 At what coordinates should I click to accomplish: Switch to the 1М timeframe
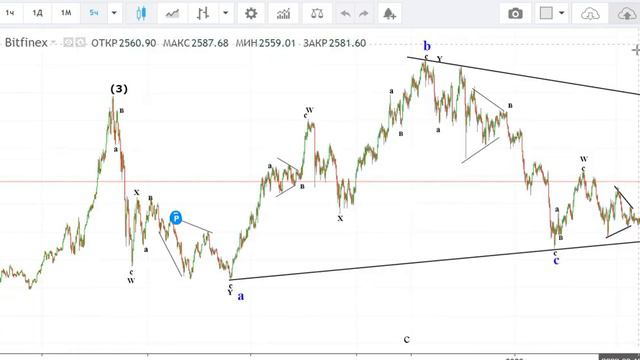[x=66, y=13]
